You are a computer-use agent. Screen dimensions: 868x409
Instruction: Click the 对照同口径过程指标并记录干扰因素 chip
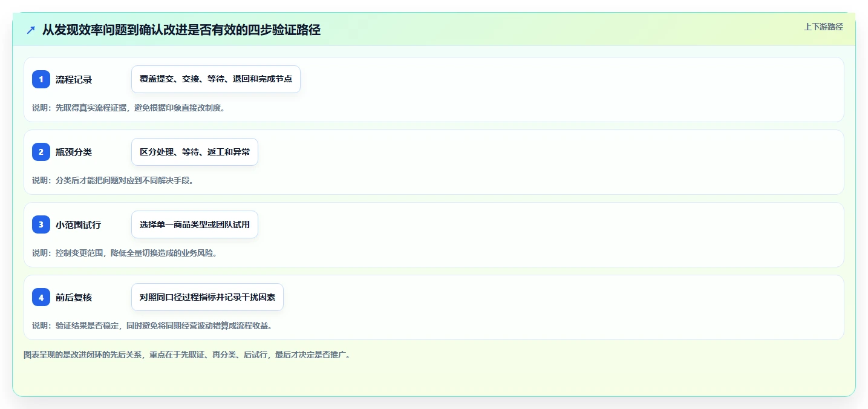click(207, 297)
